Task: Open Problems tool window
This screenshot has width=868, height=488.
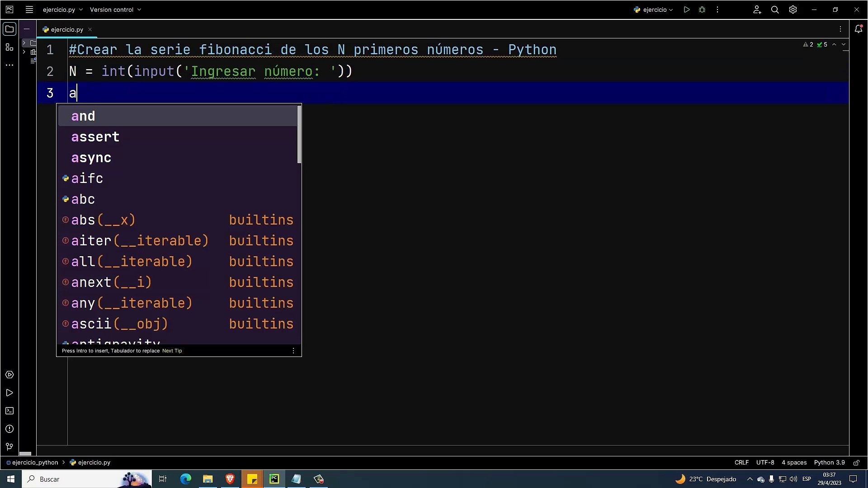Action: pos(9,429)
